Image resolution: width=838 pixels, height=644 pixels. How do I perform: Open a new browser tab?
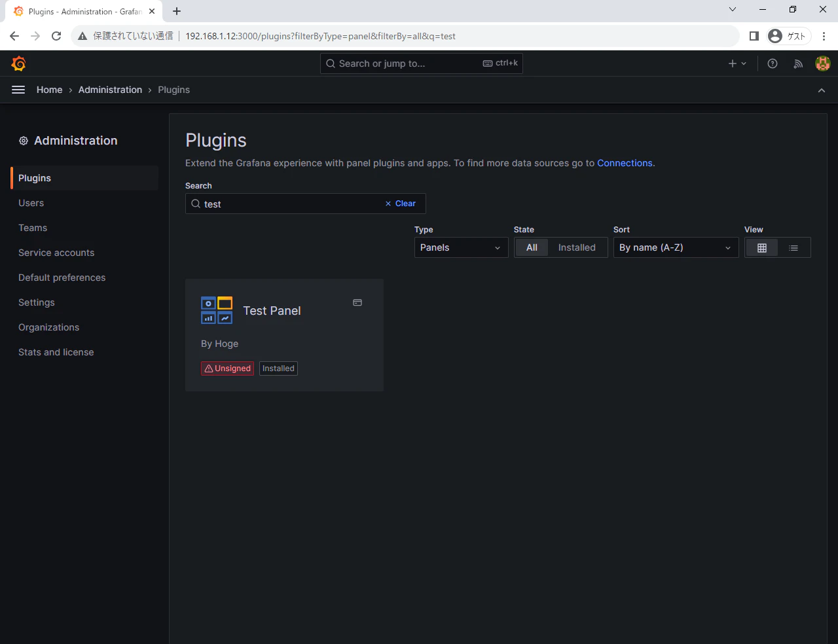tap(177, 11)
